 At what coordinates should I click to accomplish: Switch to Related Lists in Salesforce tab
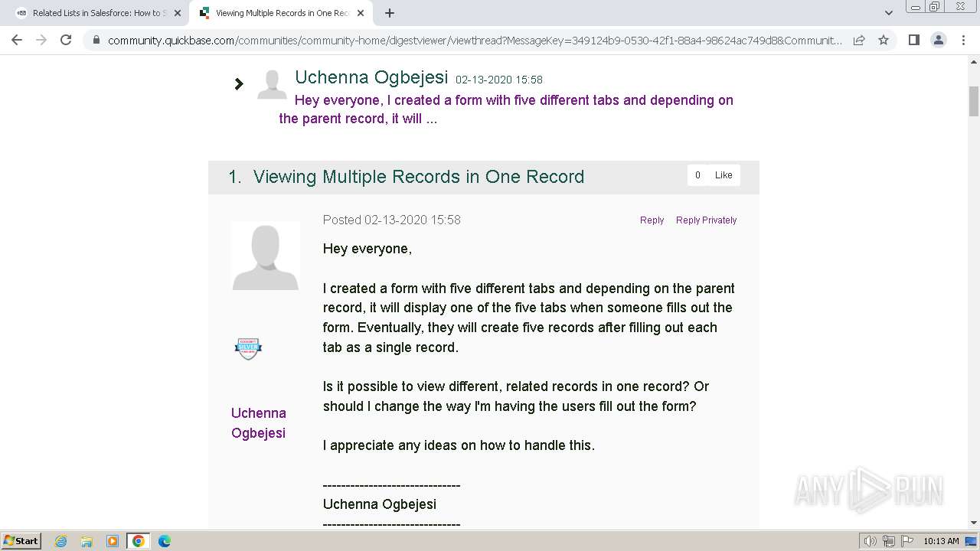pos(97,13)
